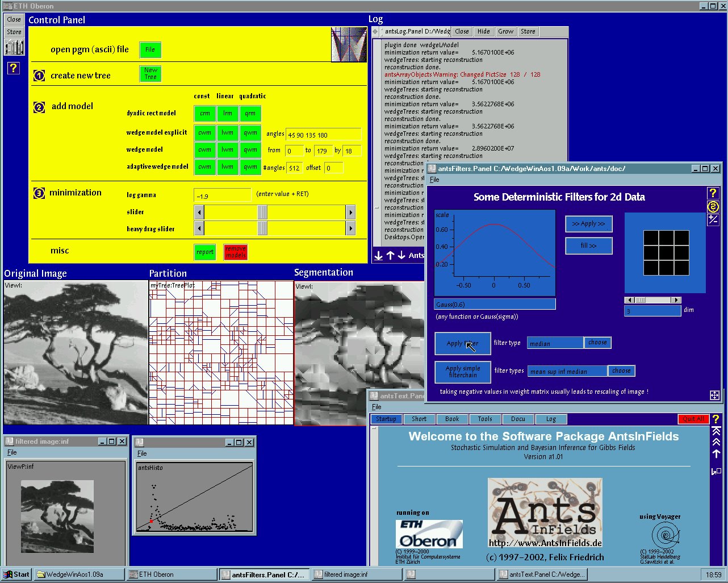Click the up arrow in Log bottom bar
Screen dimensions: 728x583
[x=390, y=256]
